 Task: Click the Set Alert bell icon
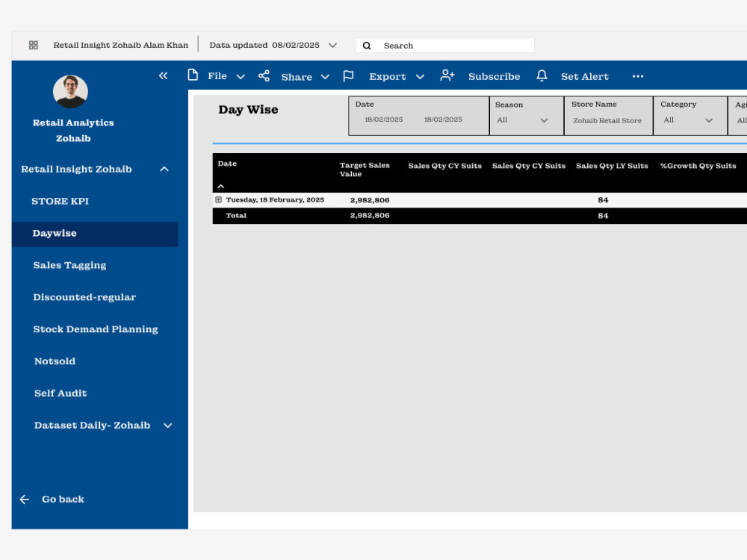pos(542,75)
